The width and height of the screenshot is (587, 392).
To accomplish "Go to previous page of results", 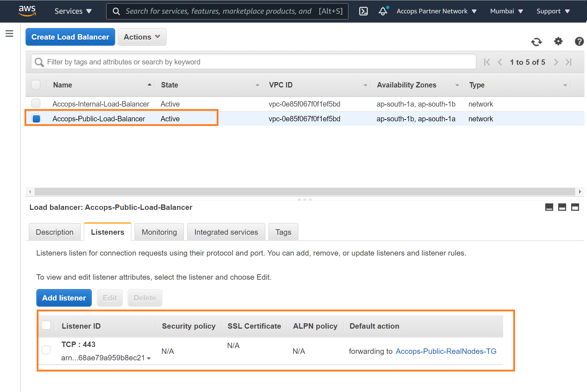I will 500,62.
